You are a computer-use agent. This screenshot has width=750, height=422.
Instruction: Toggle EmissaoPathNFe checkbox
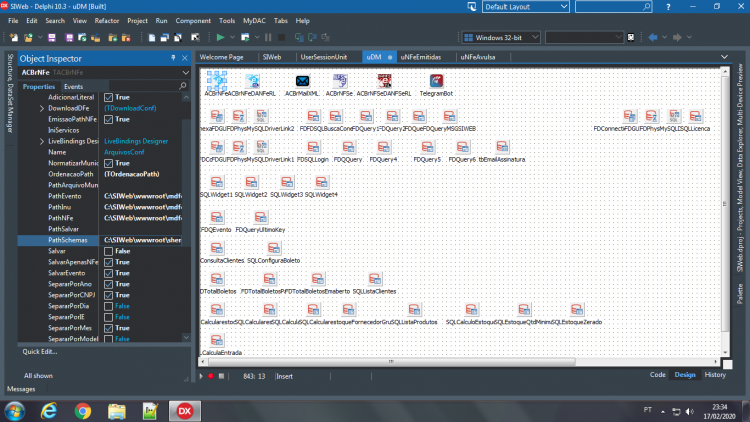109,119
